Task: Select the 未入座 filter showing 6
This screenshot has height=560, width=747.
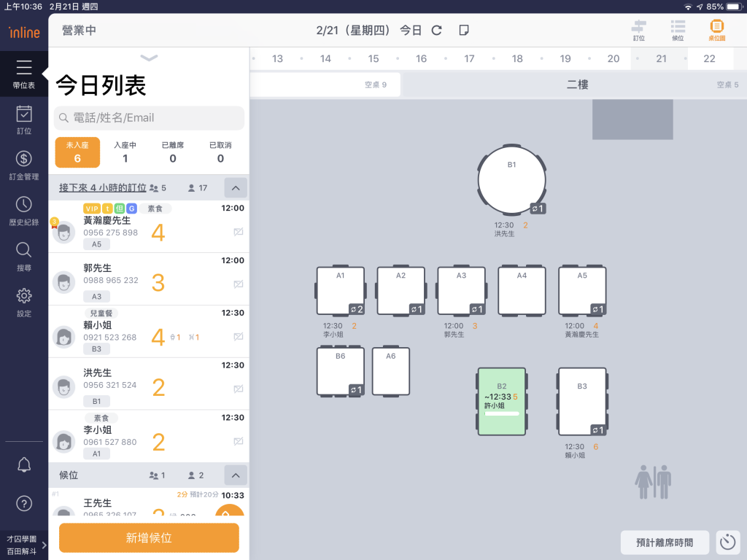Action: coord(77,152)
